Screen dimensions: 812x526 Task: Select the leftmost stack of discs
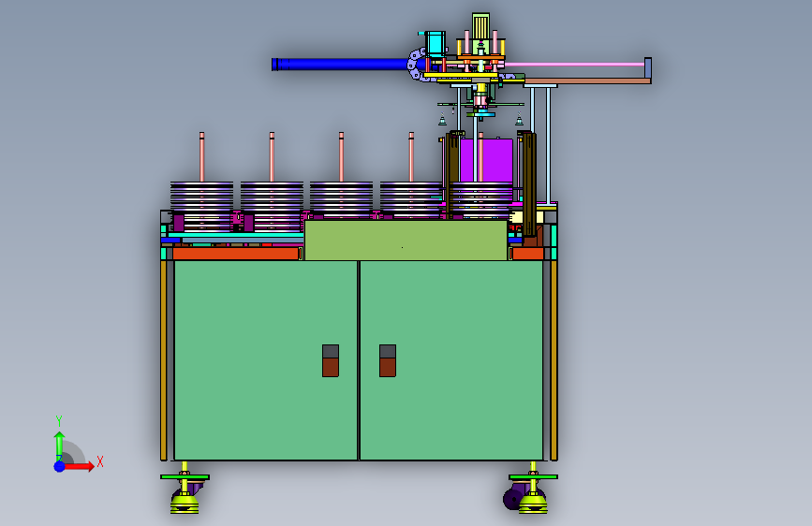(201, 206)
